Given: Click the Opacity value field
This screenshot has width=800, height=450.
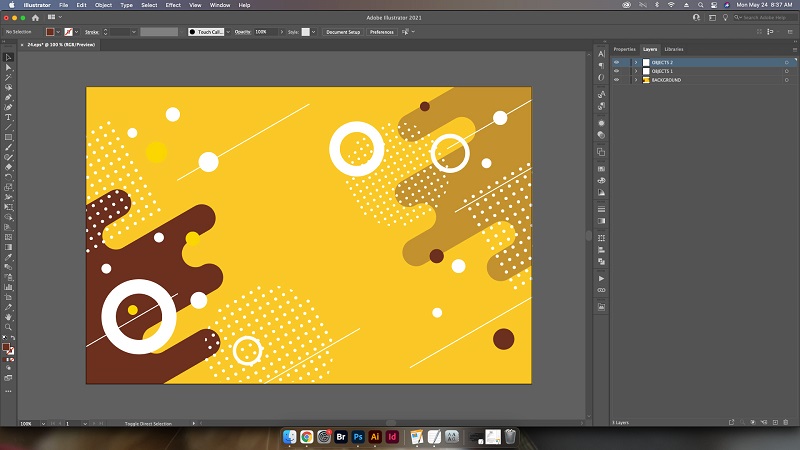Looking at the screenshot, I should point(266,32).
